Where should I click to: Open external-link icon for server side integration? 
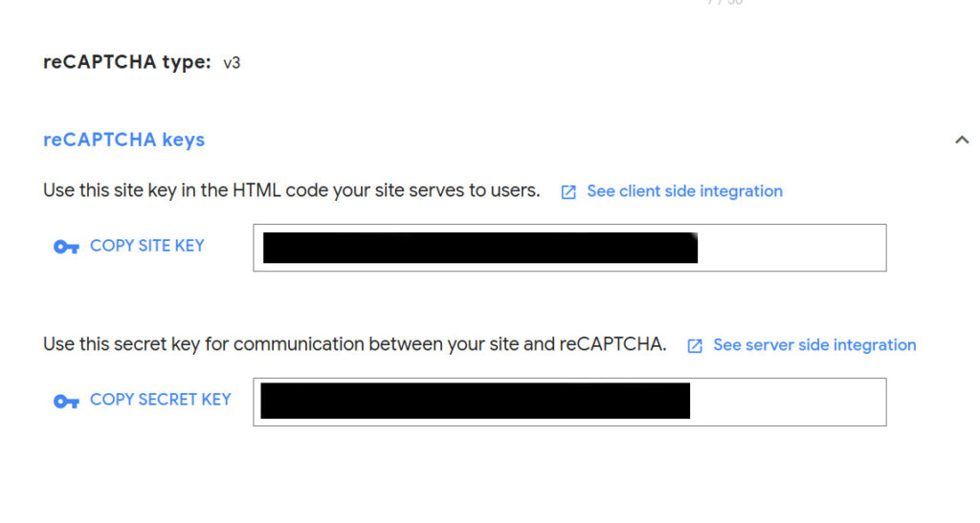(x=695, y=346)
